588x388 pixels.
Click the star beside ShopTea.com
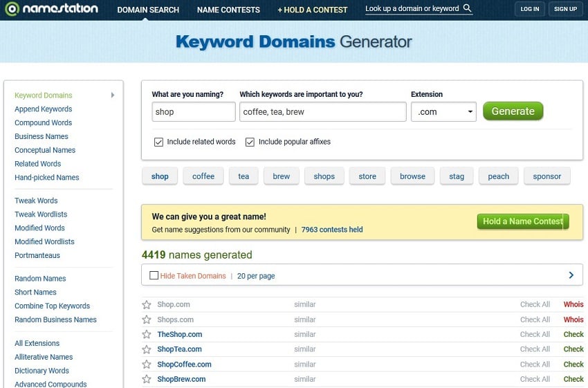(x=147, y=349)
